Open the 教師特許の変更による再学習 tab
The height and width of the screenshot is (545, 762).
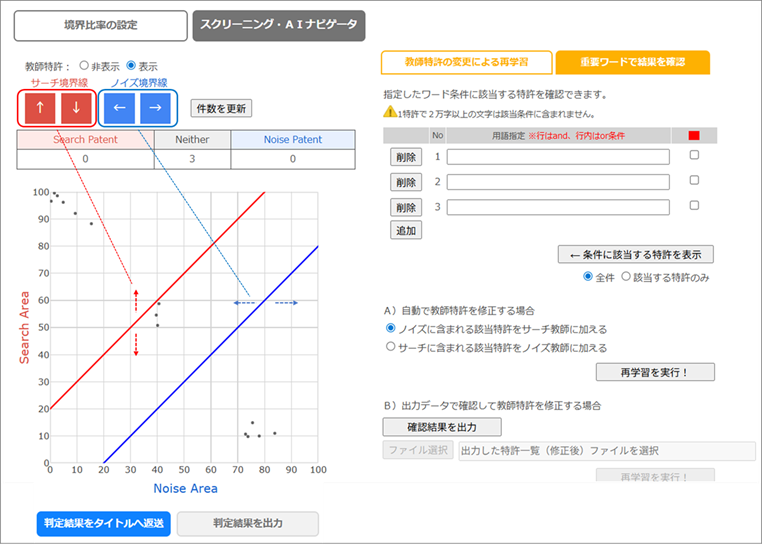(466, 62)
